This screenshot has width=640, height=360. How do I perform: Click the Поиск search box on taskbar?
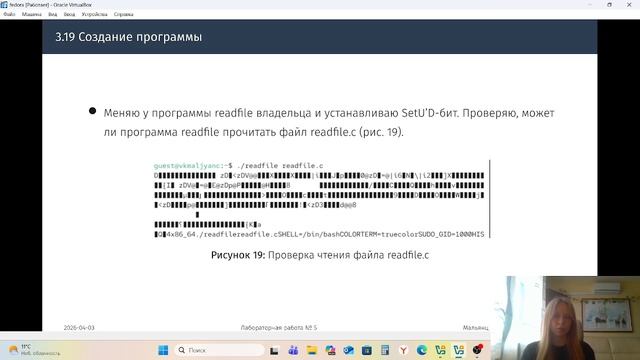(x=220, y=350)
